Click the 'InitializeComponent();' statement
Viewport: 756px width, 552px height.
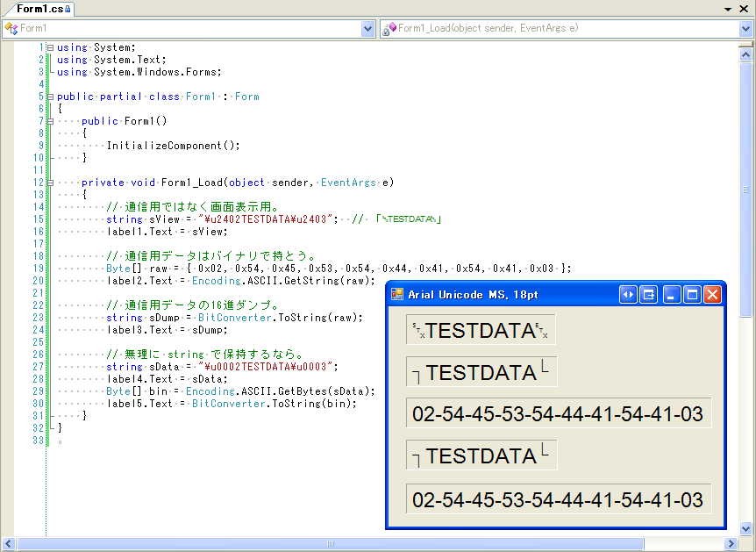pyautogui.click(x=173, y=146)
